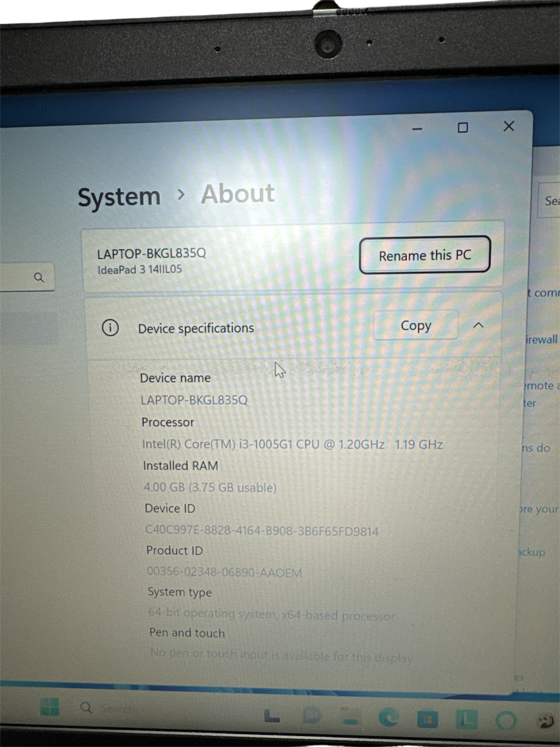The width and height of the screenshot is (560, 747).
Task: Rename this PC
Action: click(425, 255)
